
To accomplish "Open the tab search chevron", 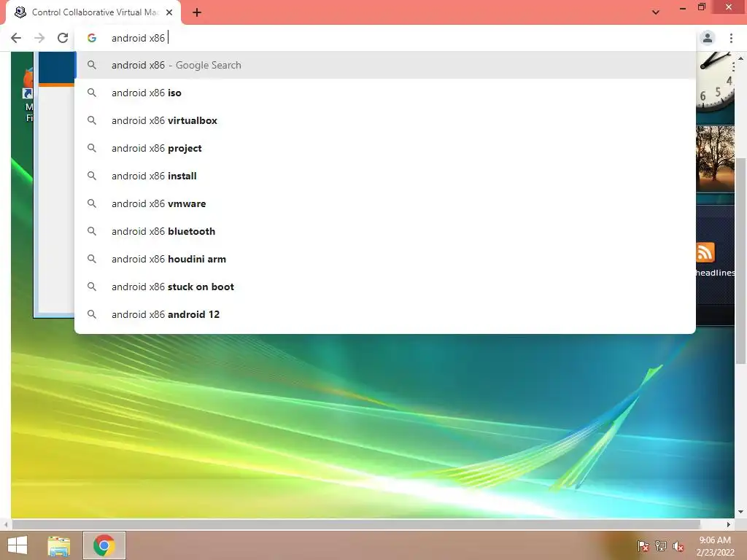I will point(656,12).
